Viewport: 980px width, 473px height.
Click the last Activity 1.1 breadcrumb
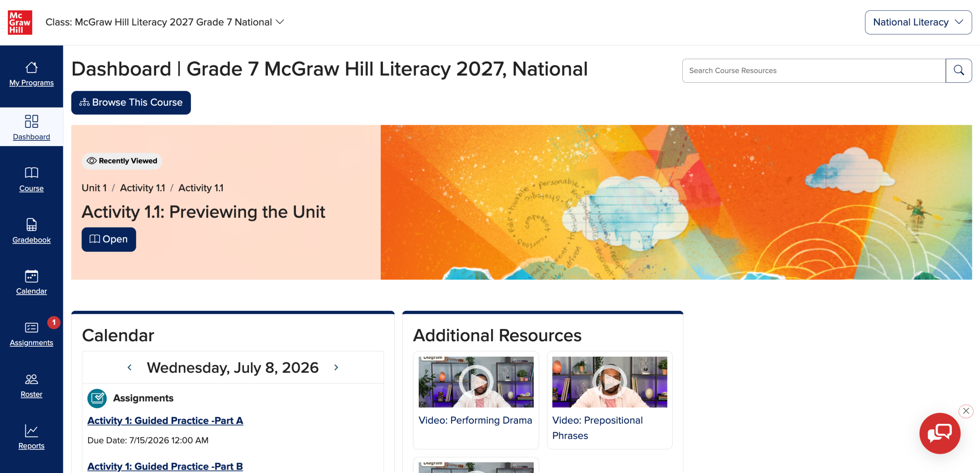click(x=201, y=188)
